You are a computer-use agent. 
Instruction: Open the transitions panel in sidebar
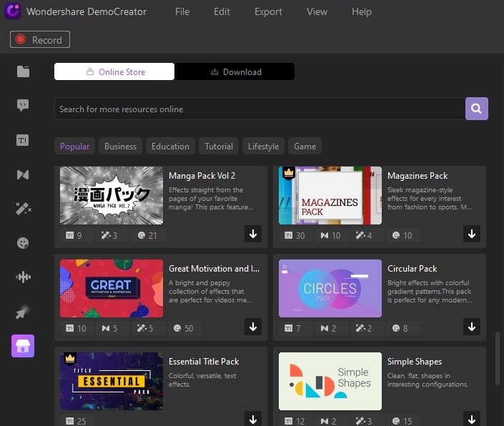point(23,174)
